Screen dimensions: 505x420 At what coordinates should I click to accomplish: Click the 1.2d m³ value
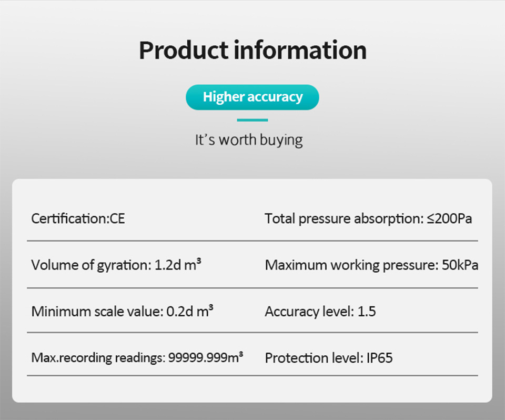coord(178,265)
